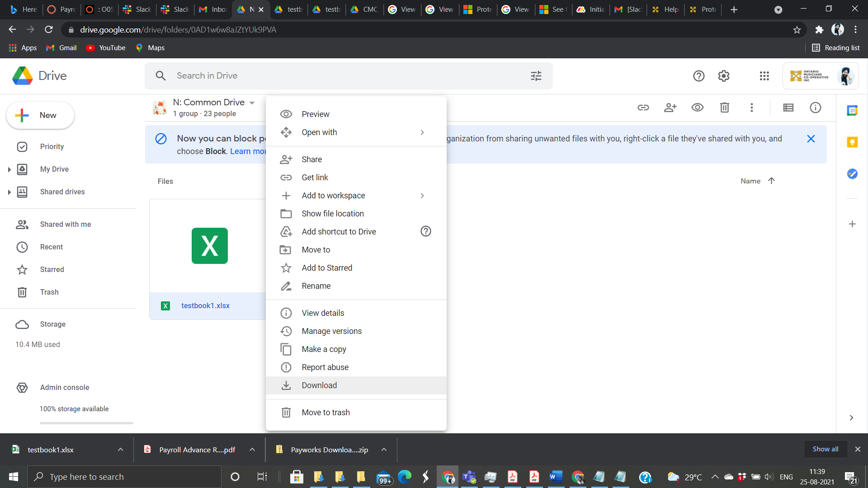This screenshot has width=868, height=488.
Task: Open Drive Settings gear icon
Action: [724, 76]
